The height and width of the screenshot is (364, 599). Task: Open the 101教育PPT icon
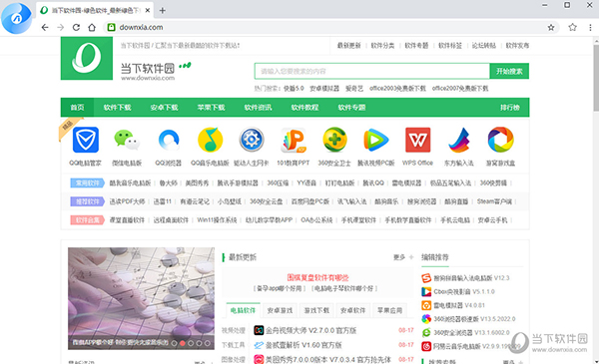pos(293,140)
